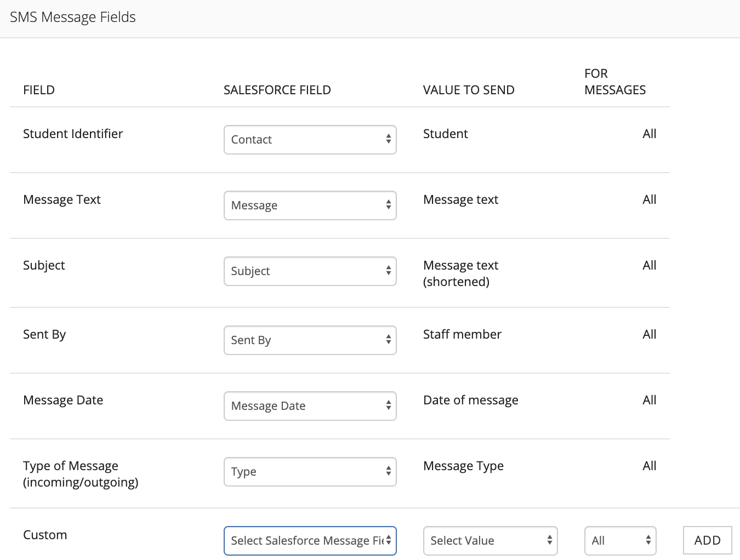The height and width of the screenshot is (560, 740).
Task: Expand the All messages dropdown in Custom row
Action: pyautogui.click(x=620, y=541)
